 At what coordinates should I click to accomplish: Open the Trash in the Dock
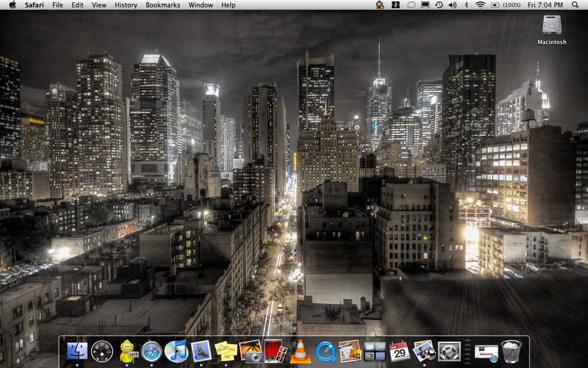point(511,351)
